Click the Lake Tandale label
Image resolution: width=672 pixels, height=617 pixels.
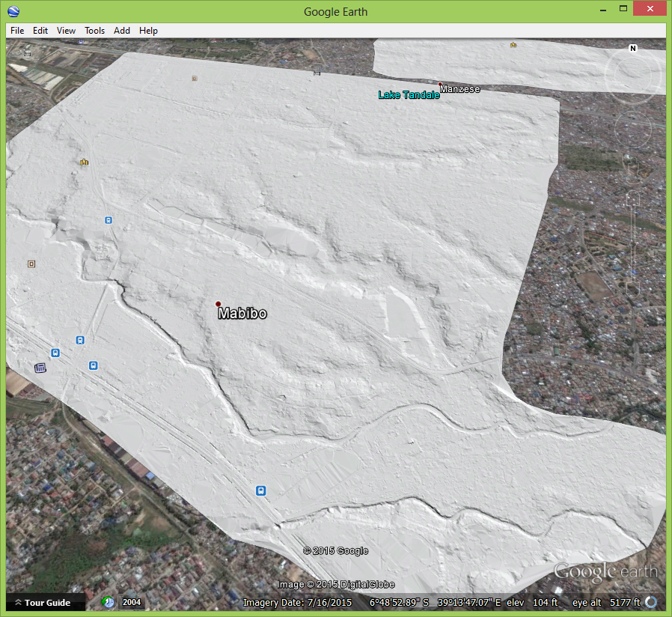point(409,95)
